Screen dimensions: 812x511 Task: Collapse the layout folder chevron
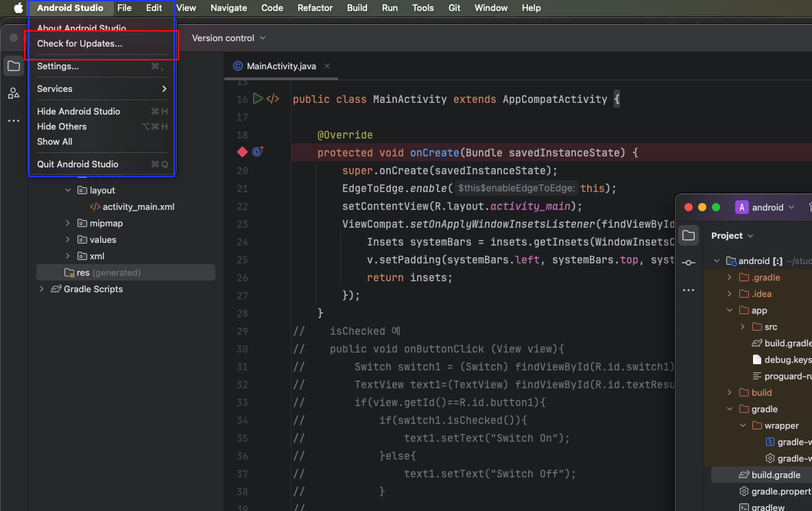pos(68,190)
